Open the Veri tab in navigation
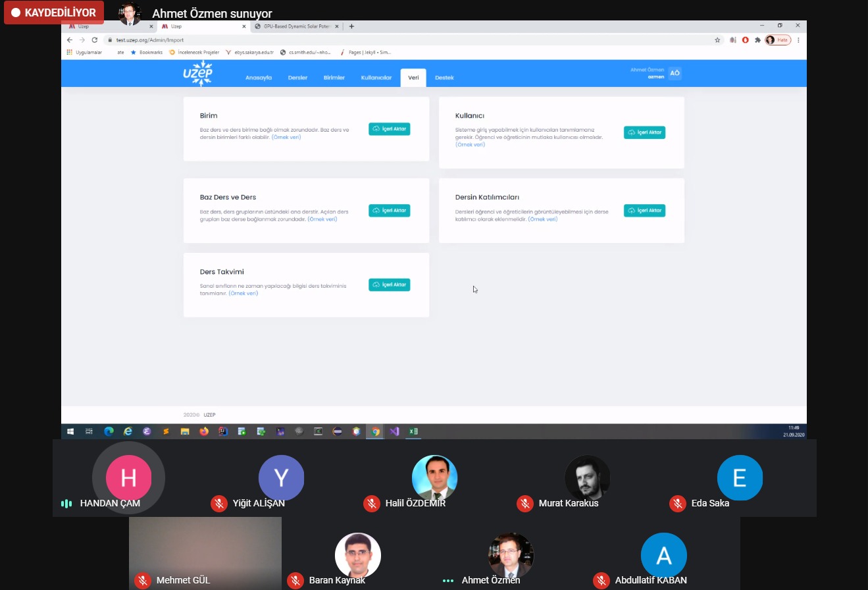The height and width of the screenshot is (590, 868). coord(413,78)
